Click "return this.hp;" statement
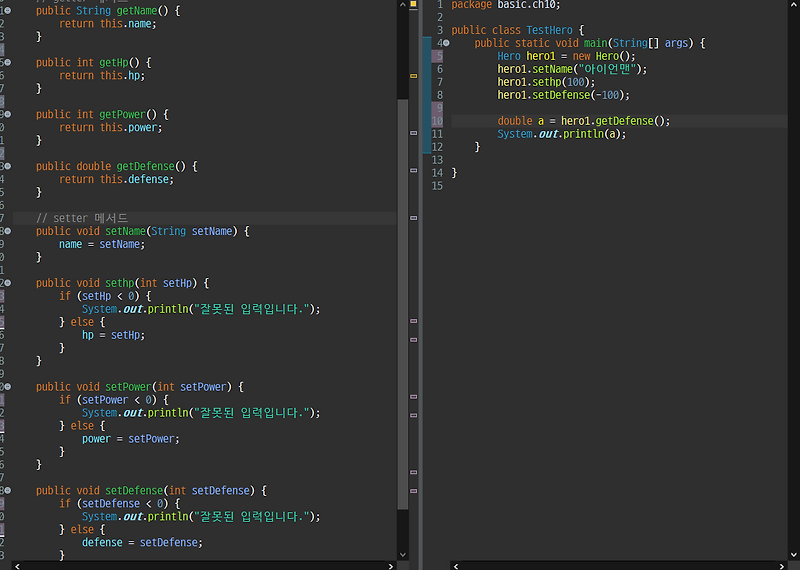The width and height of the screenshot is (800, 570). (102, 76)
